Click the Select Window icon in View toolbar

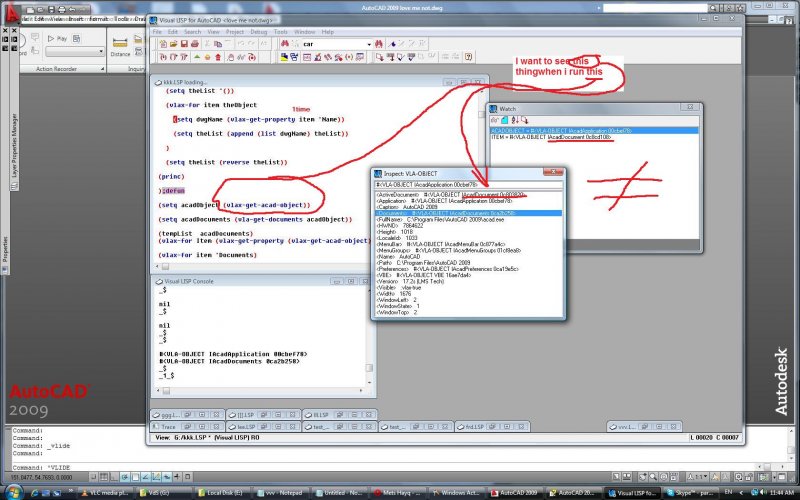pyautogui.click(x=294, y=57)
